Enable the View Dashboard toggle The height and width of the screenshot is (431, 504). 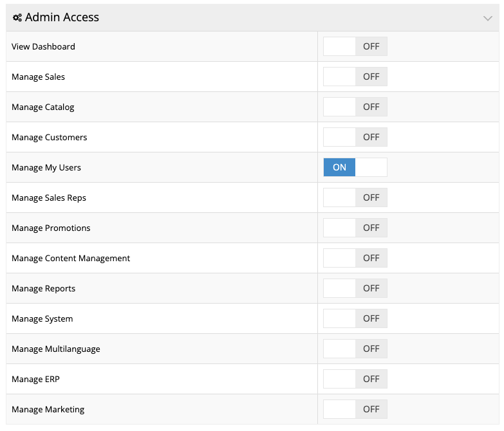point(355,47)
